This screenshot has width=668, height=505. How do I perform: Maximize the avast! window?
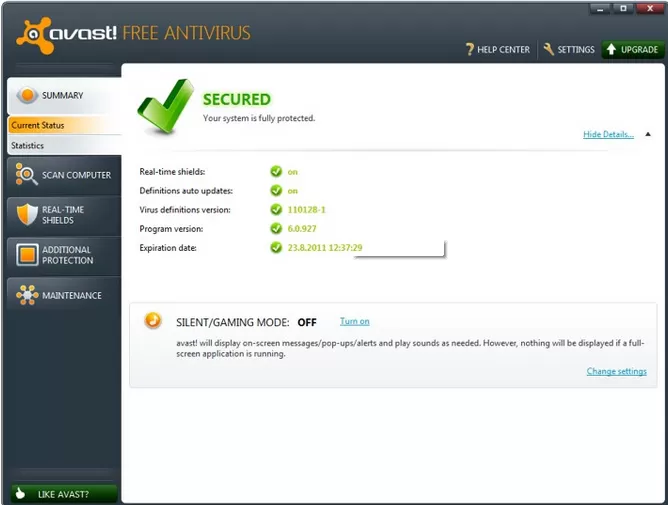[623, 9]
